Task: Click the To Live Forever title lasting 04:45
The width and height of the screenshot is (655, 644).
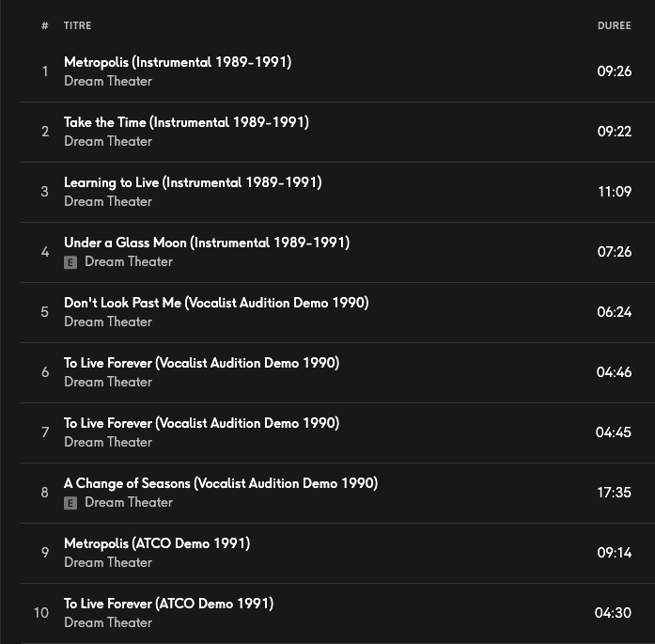Action: 201,423
